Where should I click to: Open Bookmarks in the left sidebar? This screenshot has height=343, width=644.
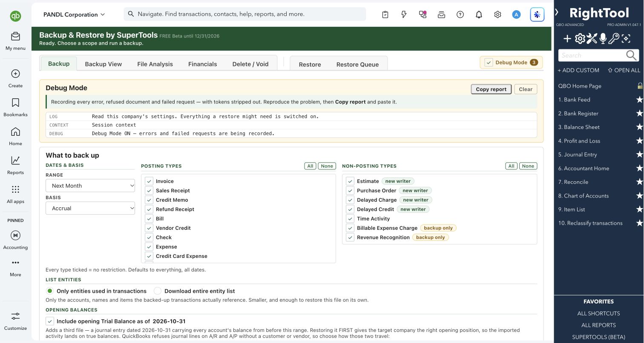15,108
